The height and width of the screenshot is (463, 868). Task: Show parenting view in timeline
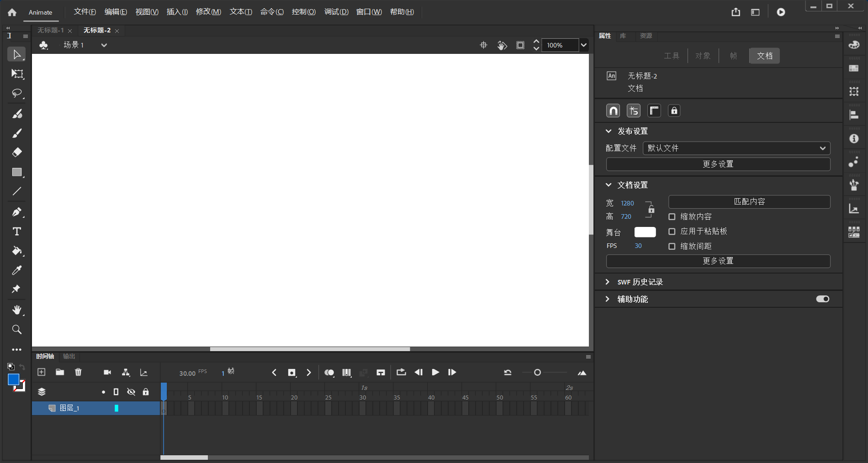(x=126, y=372)
